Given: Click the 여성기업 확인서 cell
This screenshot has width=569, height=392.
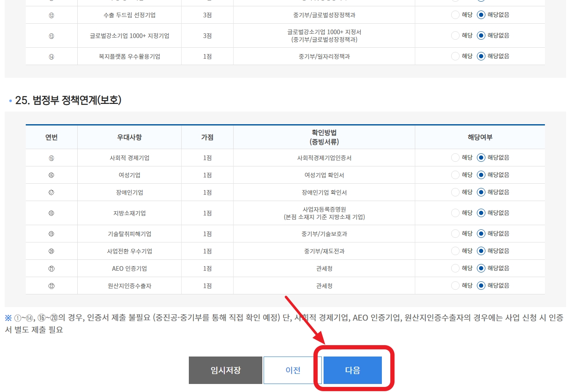Looking at the screenshot, I should coord(324,175).
